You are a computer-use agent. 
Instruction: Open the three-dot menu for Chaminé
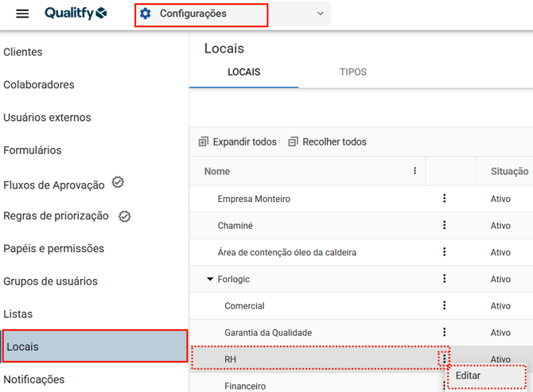444,226
